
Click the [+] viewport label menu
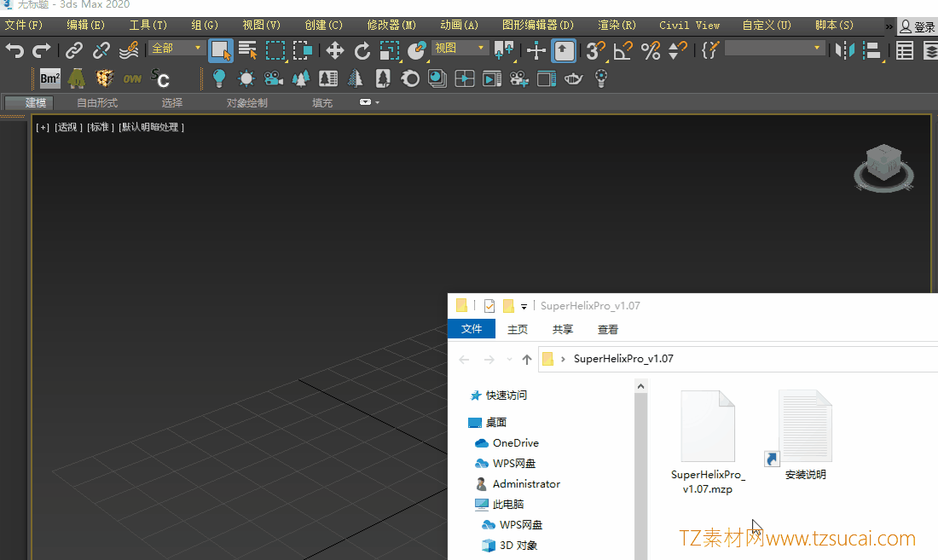[43, 127]
